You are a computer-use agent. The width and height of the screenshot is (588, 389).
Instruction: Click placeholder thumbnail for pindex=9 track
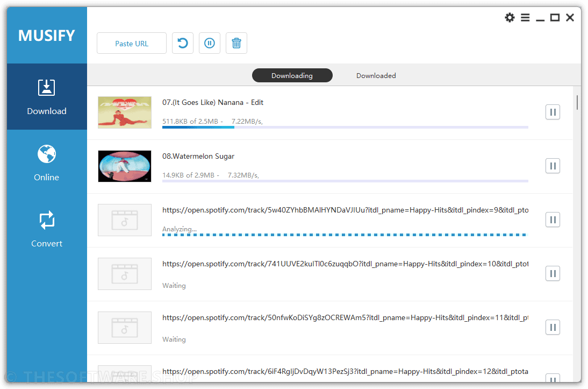point(125,220)
